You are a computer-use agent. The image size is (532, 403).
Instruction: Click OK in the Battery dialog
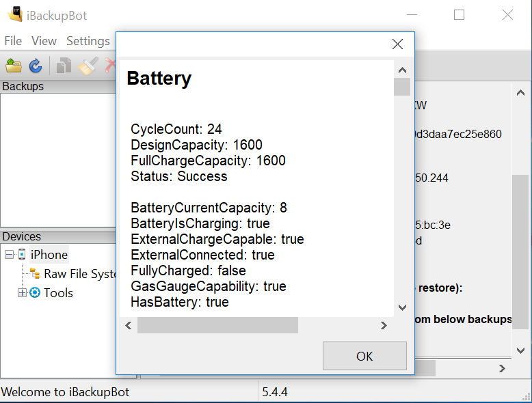click(364, 356)
